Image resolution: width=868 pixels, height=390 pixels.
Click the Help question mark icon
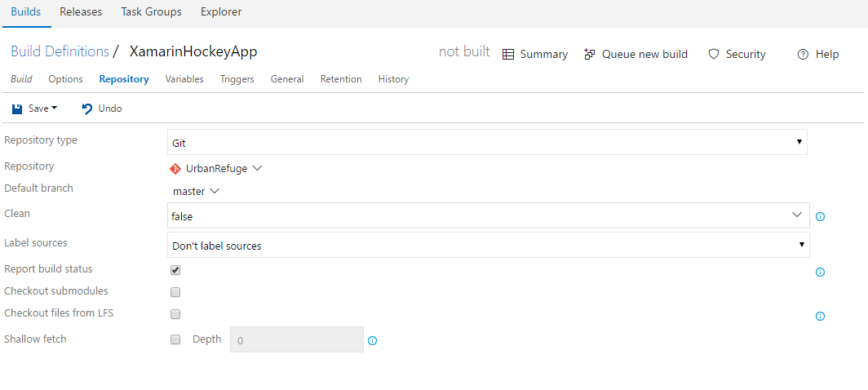[x=803, y=55]
